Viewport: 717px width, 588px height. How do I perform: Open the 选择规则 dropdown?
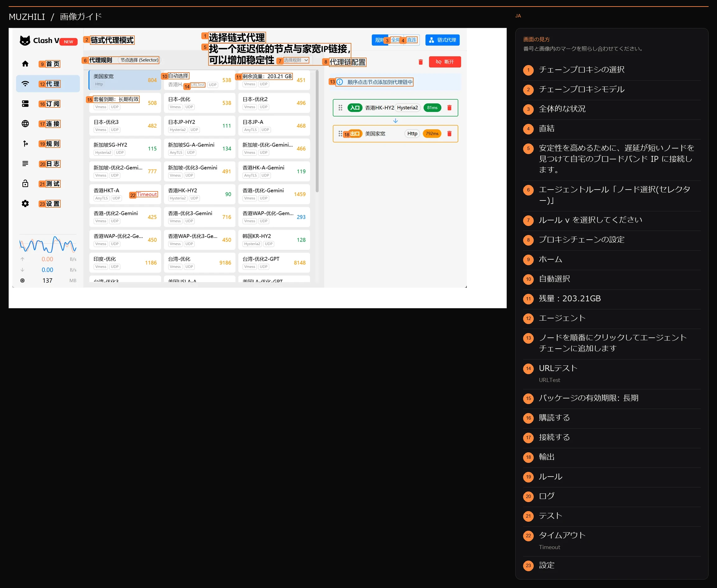[x=296, y=60]
